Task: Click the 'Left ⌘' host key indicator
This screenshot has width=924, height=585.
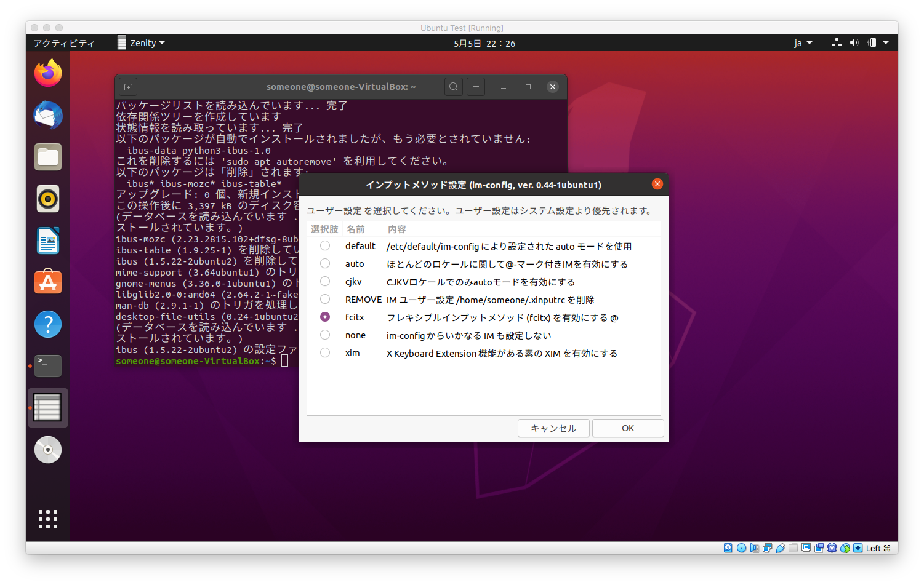Action: coord(878,548)
